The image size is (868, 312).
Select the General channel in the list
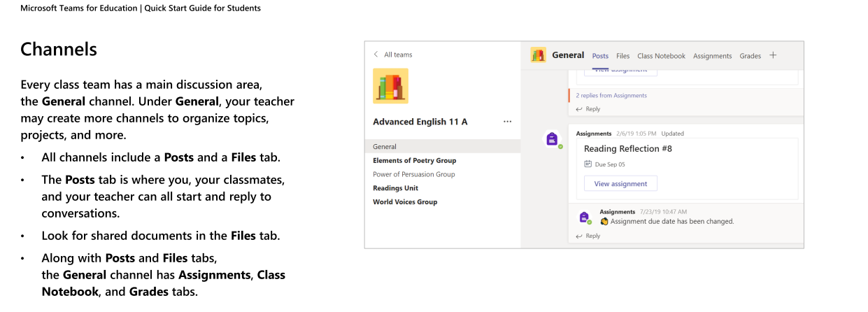click(443, 147)
